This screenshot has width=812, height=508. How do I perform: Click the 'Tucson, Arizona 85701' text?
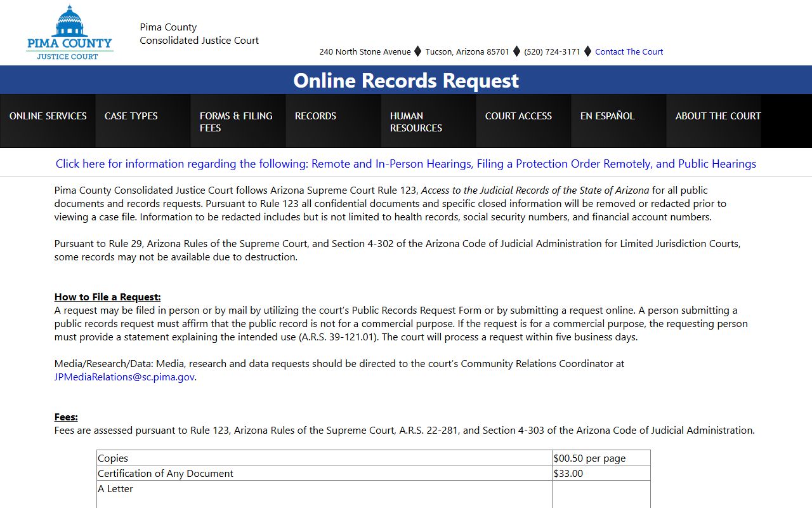[468, 52]
